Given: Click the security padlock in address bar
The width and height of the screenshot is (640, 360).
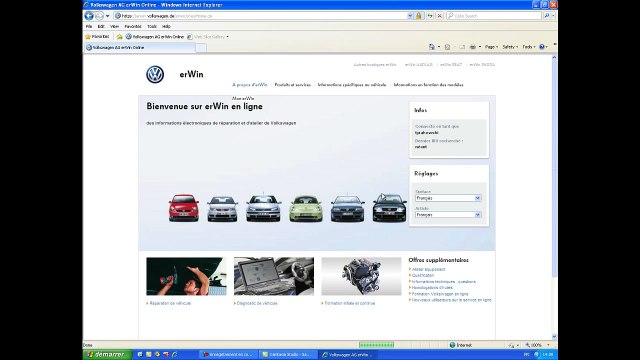Looking at the screenshot, I should click(x=419, y=16).
